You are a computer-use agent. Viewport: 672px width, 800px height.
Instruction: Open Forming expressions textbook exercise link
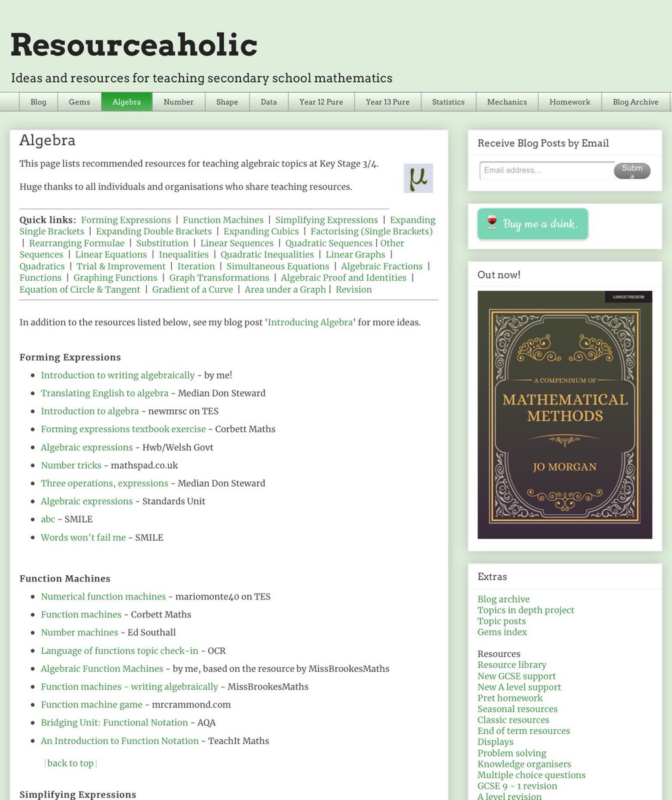tap(123, 429)
